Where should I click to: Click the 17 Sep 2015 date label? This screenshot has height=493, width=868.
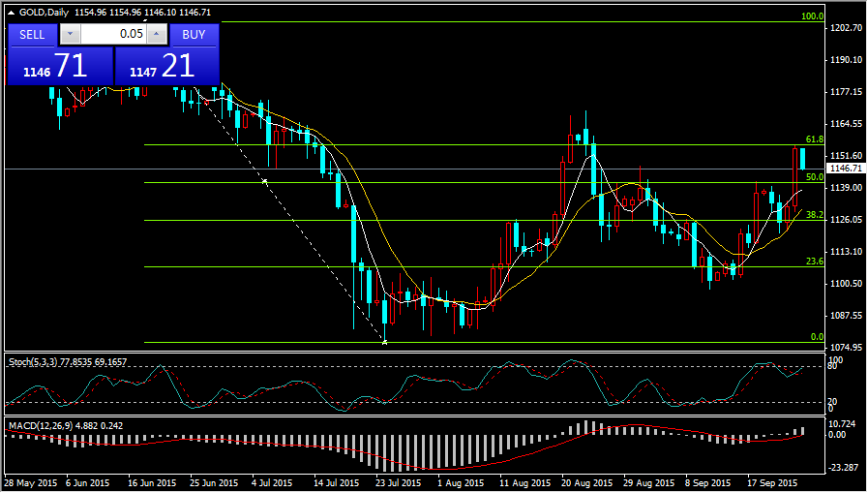click(x=770, y=483)
